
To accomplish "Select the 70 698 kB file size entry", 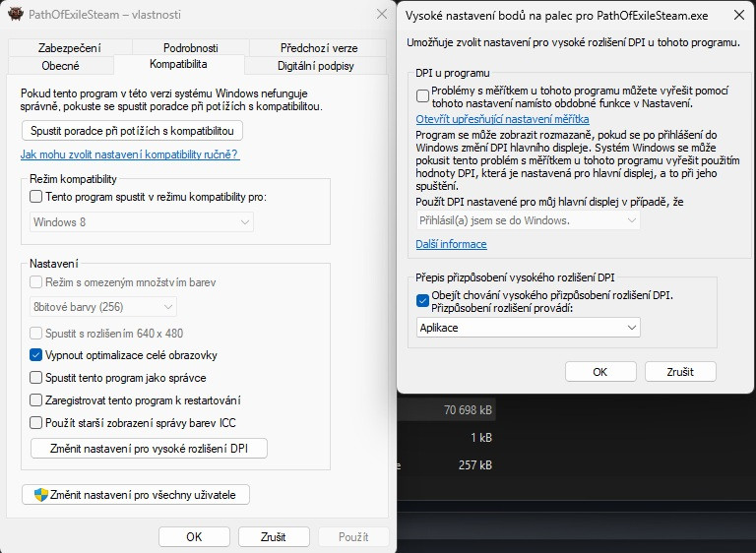I will tap(468, 409).
